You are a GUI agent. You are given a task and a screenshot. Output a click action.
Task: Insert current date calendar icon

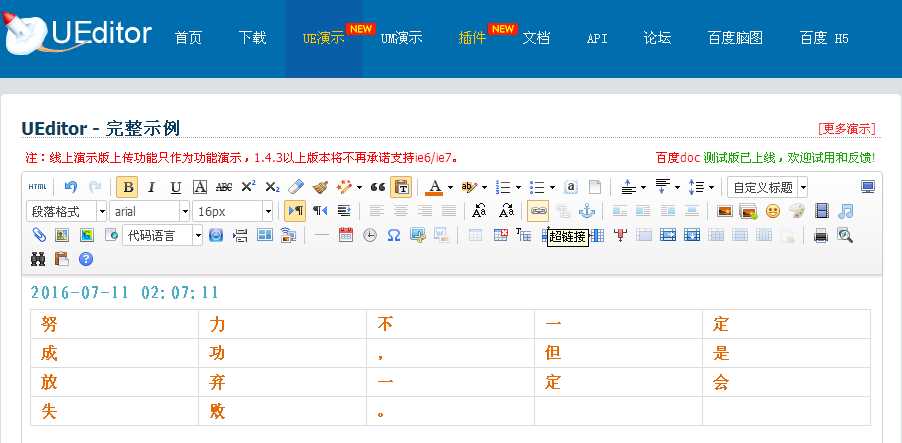point(346,235)
